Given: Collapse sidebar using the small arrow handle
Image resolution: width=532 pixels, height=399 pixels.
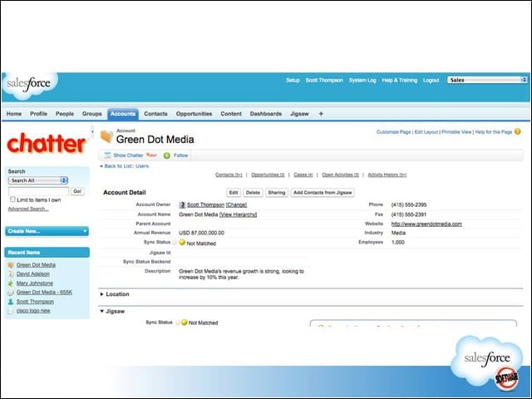Looking at the screenshot, I should [92, 131].
